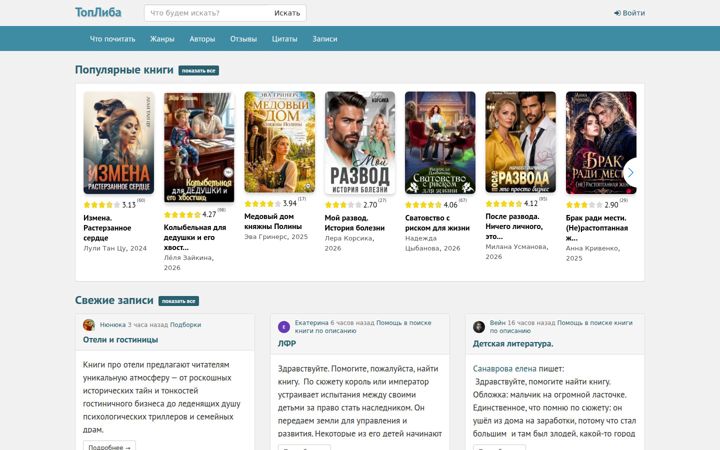Open 'Мой развод. История болезни' cover
Image resolution: width=720 pixels, height=450 pixels.
[360, 143]
